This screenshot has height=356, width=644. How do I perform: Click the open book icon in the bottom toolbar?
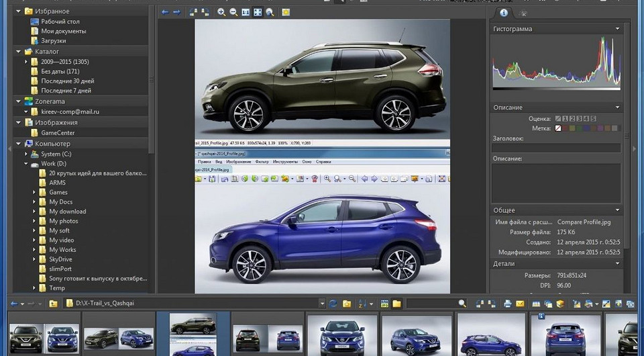coord(536,304)
